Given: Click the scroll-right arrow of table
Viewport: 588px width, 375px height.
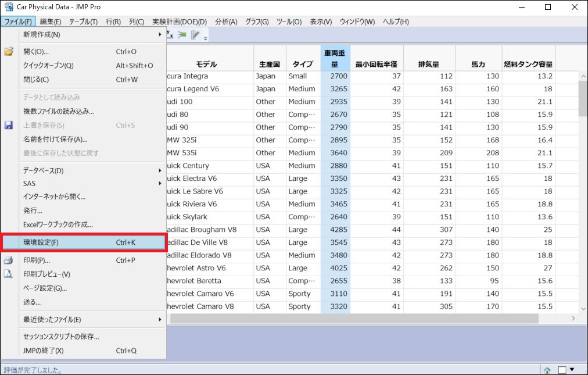Looking at the screenshot, I should pyautogui.click(x=573, y=319).
